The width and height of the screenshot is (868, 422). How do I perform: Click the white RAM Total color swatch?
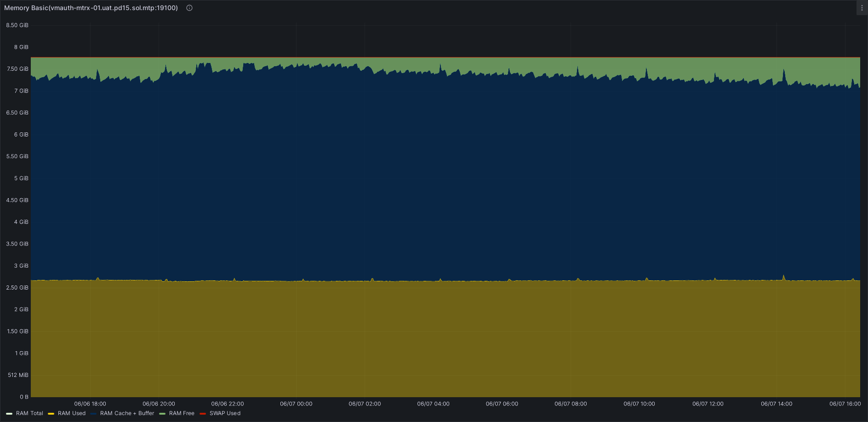(x=9, y=414)
